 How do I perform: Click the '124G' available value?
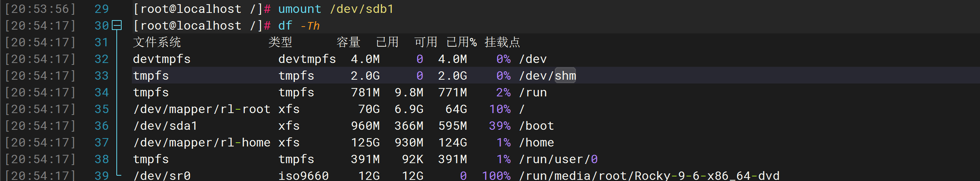(x=453, y=143)
